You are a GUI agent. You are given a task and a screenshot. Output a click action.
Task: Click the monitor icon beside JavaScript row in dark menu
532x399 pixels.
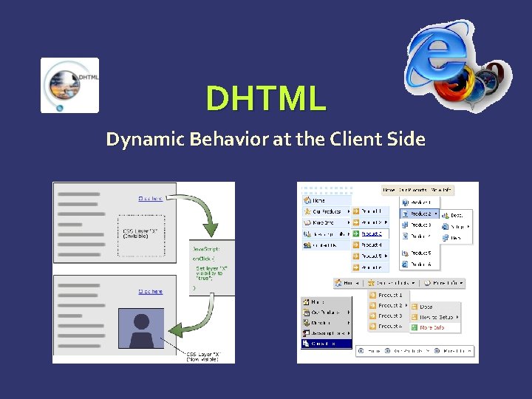point(306,333)
